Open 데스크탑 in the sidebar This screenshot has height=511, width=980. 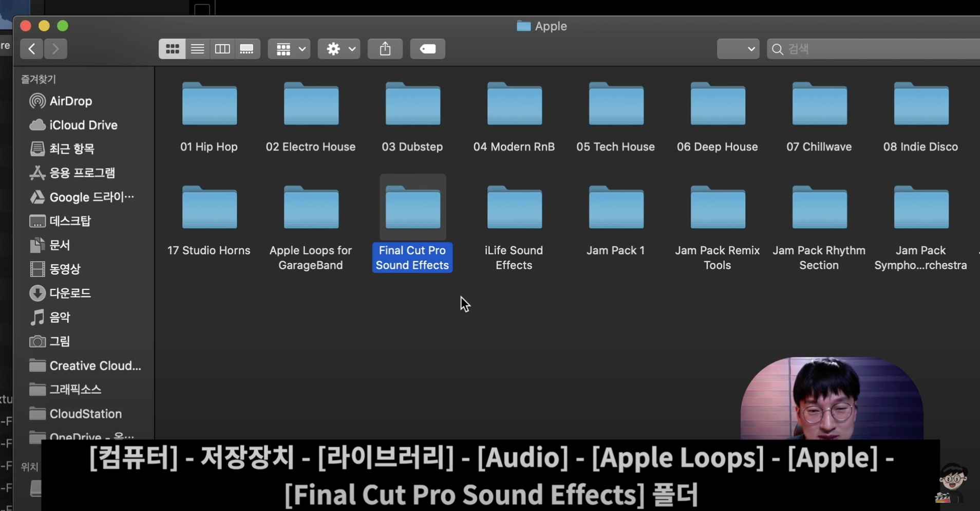tap(60, 221)
